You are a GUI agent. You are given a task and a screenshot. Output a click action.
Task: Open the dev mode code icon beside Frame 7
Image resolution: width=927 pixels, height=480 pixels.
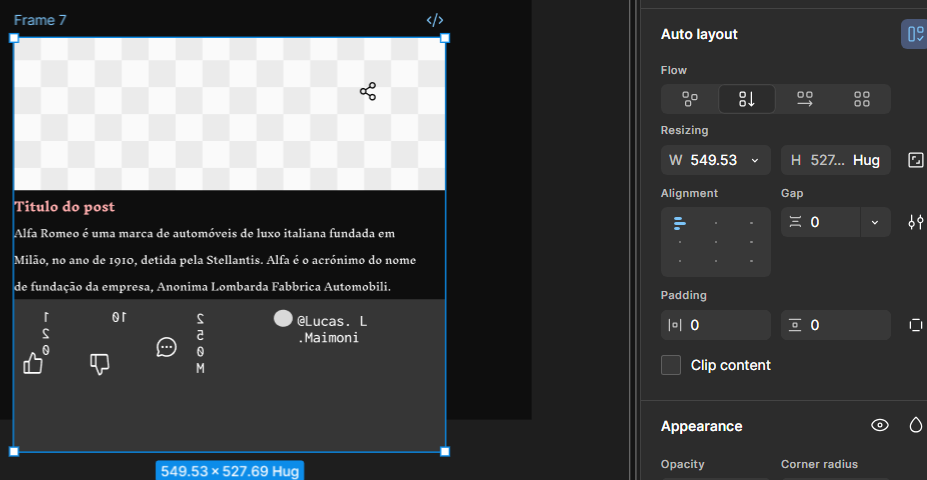[435, 20]
